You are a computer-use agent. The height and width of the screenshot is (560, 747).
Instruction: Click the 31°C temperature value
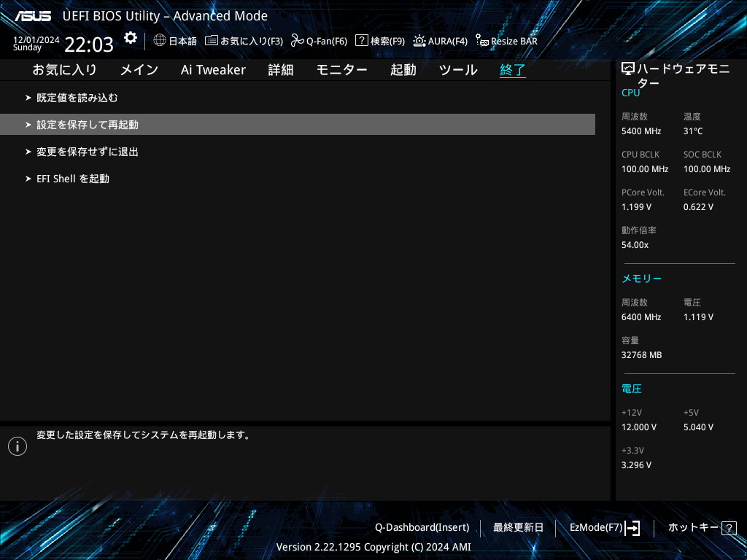(693, 131)
